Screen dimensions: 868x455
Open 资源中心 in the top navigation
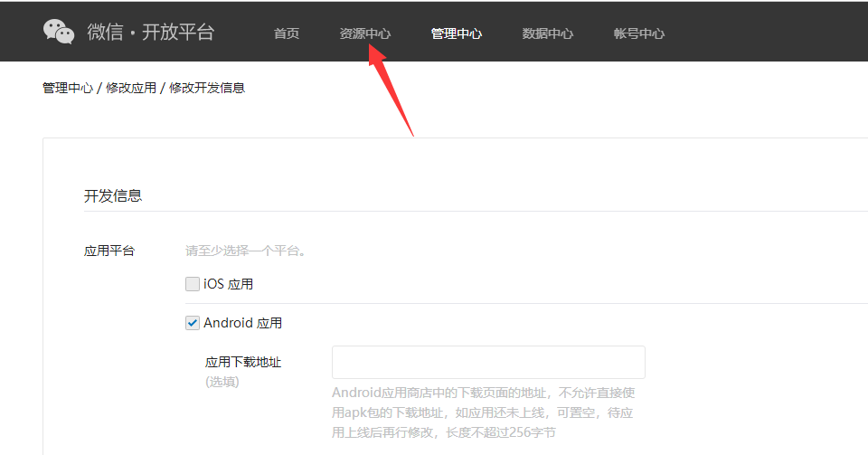click(x=365, y=33)
